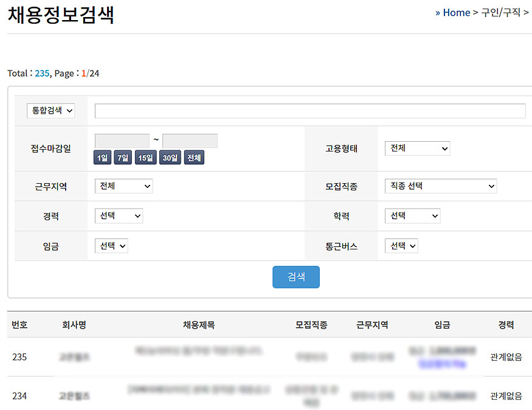Open the 고용형태 employment type dropdown
The width and height of the screenshot is (532, 410).
point(417,148)
